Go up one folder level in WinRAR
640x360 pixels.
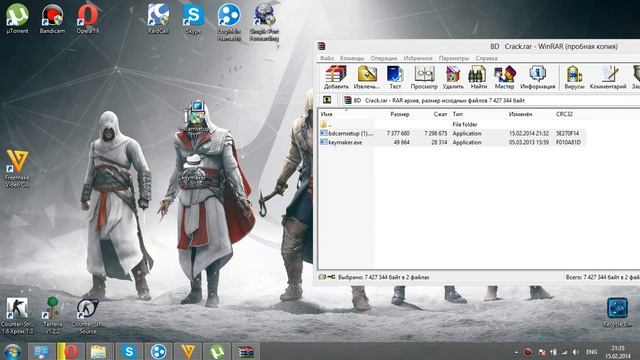(327, 100)
